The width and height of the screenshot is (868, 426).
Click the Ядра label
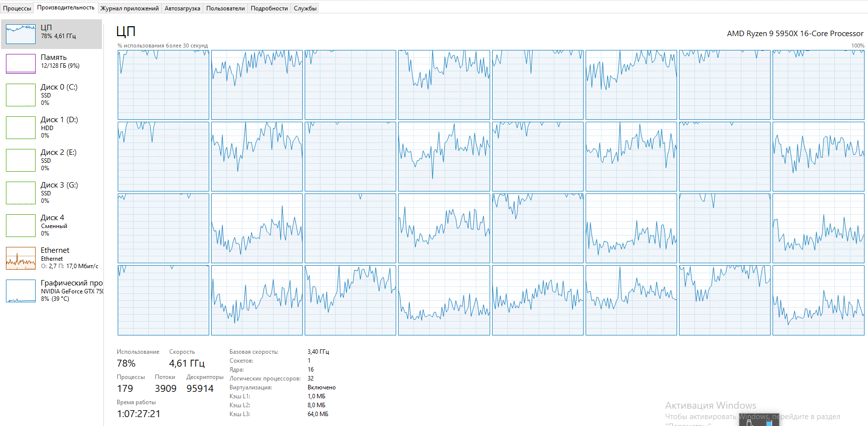(236, 370)
